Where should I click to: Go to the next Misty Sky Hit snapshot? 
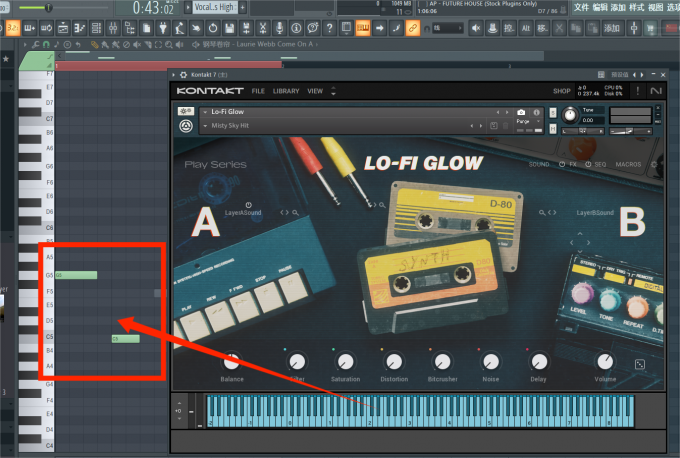pyautogui.click(x=481, y=126)
